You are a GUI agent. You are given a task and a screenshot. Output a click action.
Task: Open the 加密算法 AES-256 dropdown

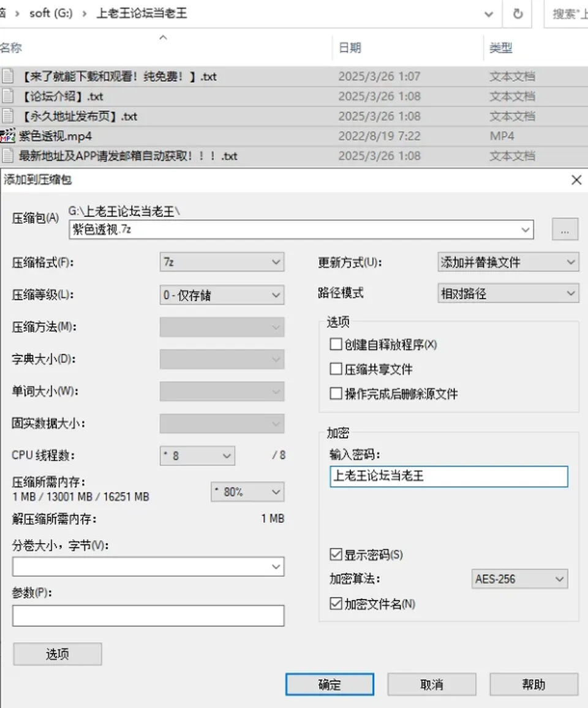pos(519,579)
